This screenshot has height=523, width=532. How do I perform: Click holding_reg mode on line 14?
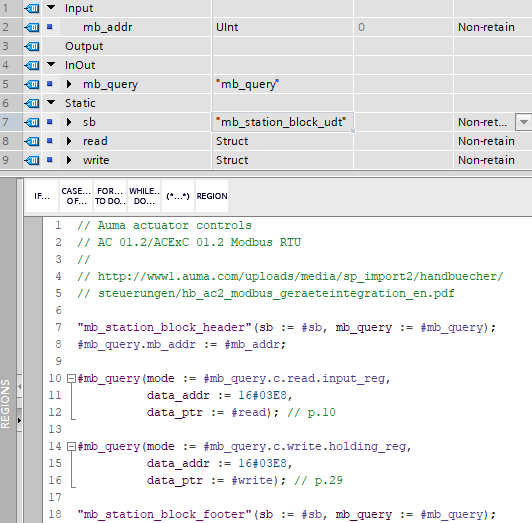[x=367, y=446]
